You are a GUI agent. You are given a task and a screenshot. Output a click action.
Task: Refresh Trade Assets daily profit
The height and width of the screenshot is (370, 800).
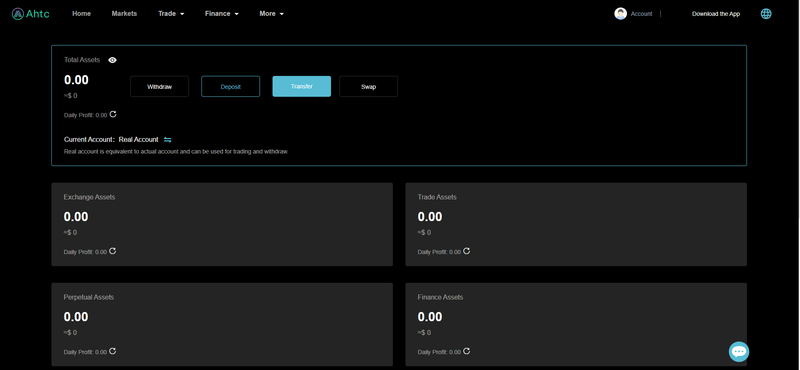click(x=466, y=251)
